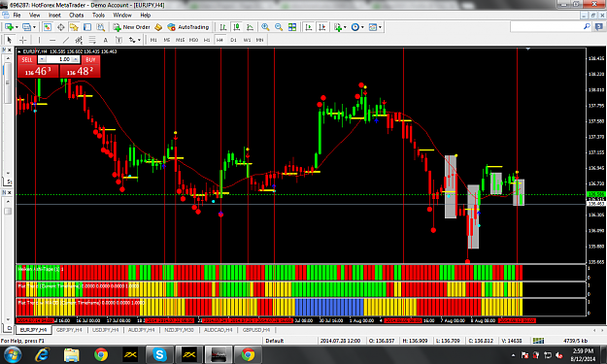607x364 pixels.
Task: Select the text tool A
Action: (x=105, y=40)
